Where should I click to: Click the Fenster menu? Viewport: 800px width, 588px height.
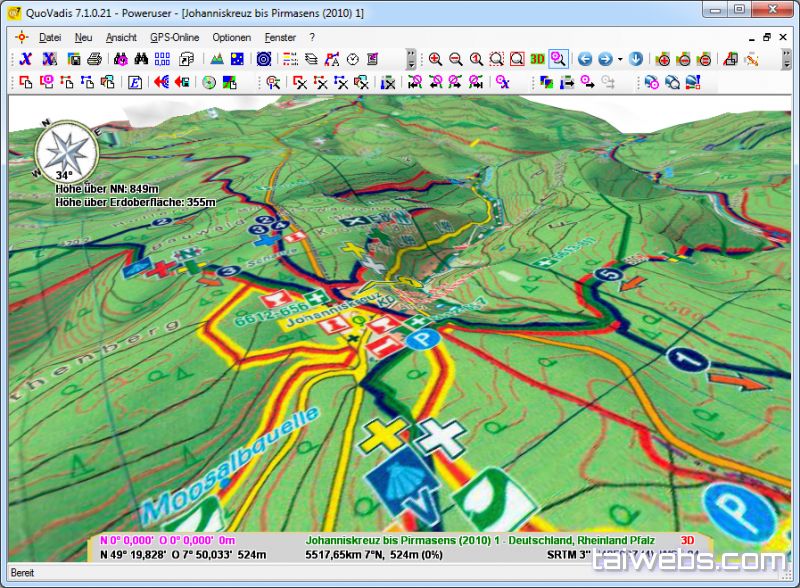(x=280, y=37)
